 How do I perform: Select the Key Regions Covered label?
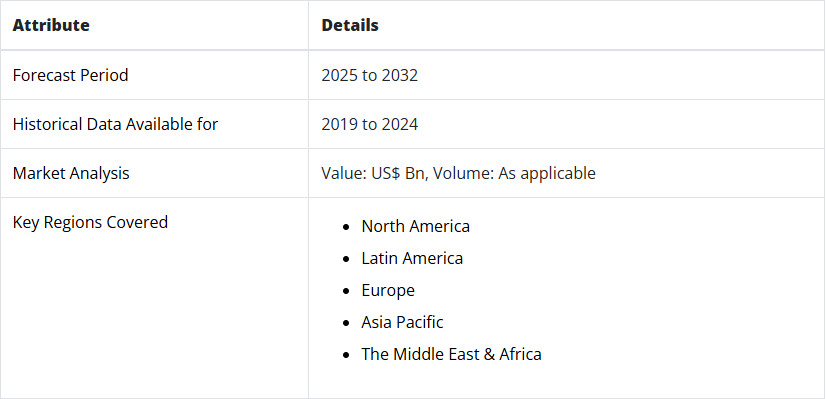[x=90, y=222]
